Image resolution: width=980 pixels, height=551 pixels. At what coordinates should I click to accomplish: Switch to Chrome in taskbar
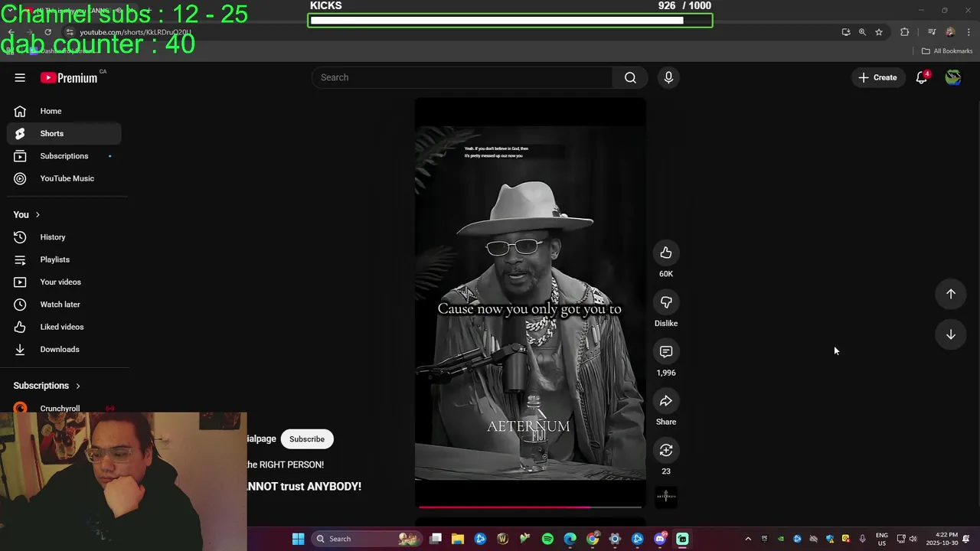pyautogui.click(x=593, y=539)
